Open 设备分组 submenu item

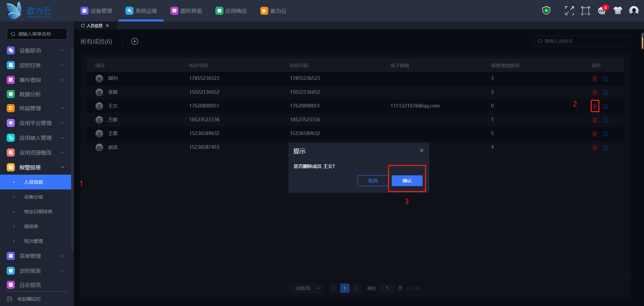coord(36,197)
